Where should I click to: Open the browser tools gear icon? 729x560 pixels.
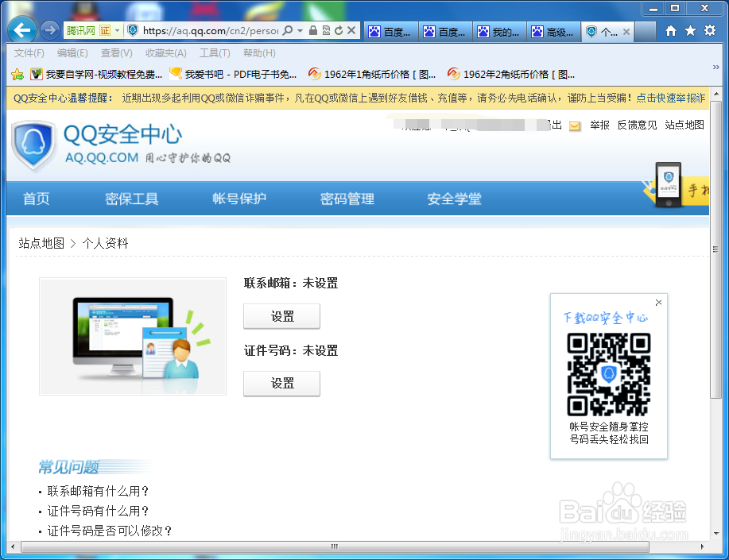[x=710, y=31]
